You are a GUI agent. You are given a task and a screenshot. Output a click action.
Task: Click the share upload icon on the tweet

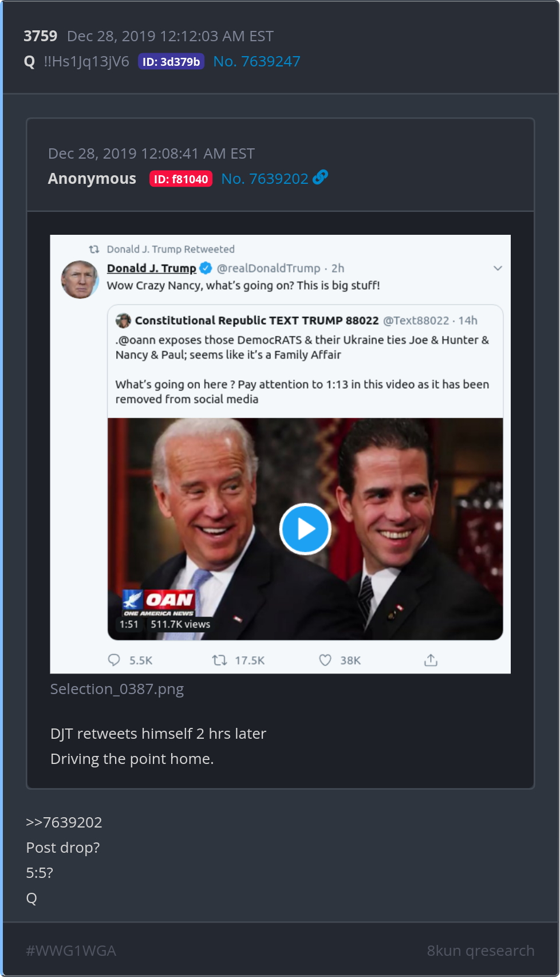(431, 660)
